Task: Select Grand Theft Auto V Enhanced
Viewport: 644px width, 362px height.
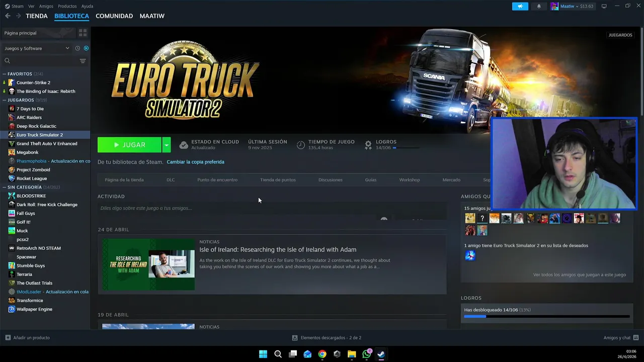Action: [47, 143]
